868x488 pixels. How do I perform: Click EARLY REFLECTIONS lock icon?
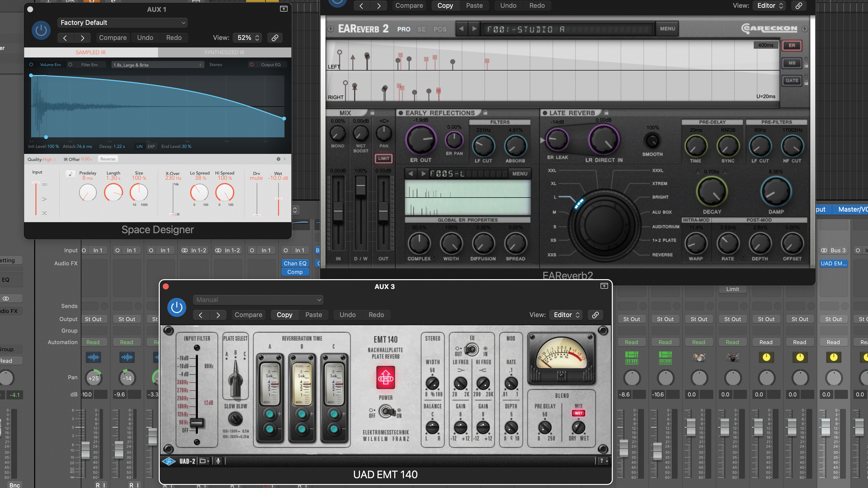pyautogui.click(x=485, y=112)
